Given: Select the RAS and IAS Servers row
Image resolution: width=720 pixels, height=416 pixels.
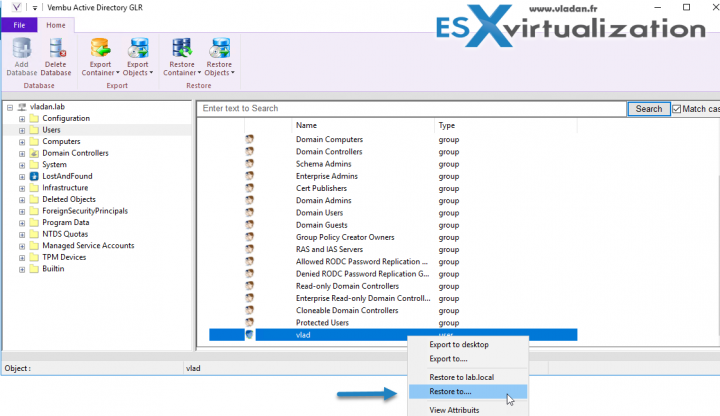Looking at the screenshot, I should pyautogui.click(x=393, y=249).
